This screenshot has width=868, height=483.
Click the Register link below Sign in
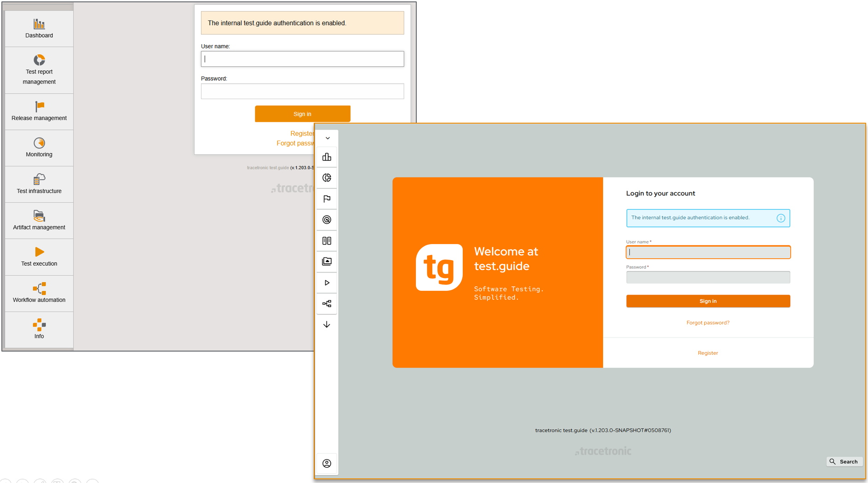pos(708,352)
